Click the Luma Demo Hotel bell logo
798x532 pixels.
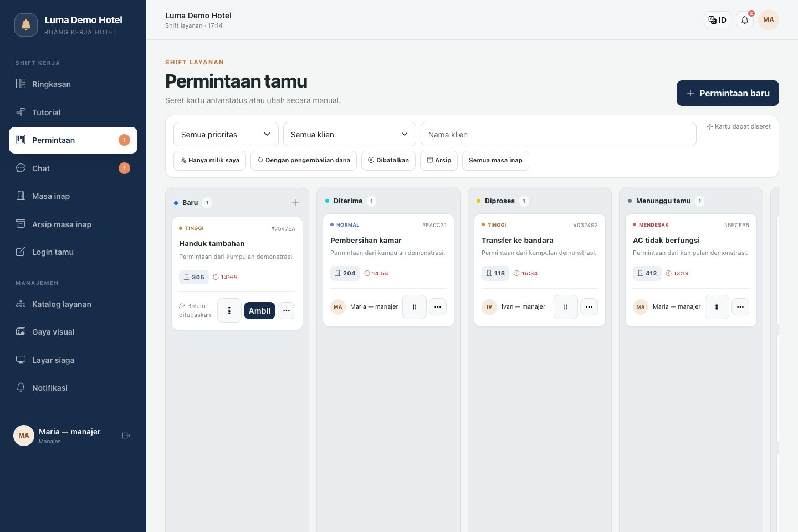pyautogui.click(x=26, y=25)
